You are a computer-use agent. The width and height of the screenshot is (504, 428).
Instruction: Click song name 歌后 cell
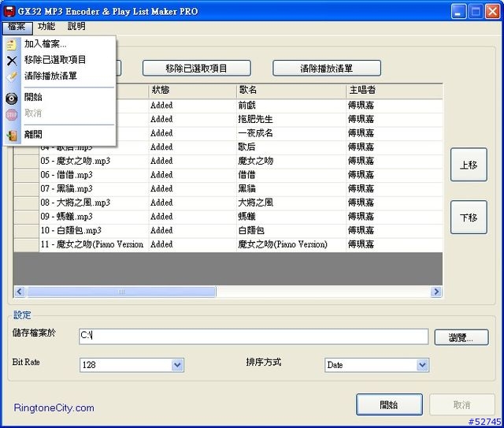pos(291,147)
